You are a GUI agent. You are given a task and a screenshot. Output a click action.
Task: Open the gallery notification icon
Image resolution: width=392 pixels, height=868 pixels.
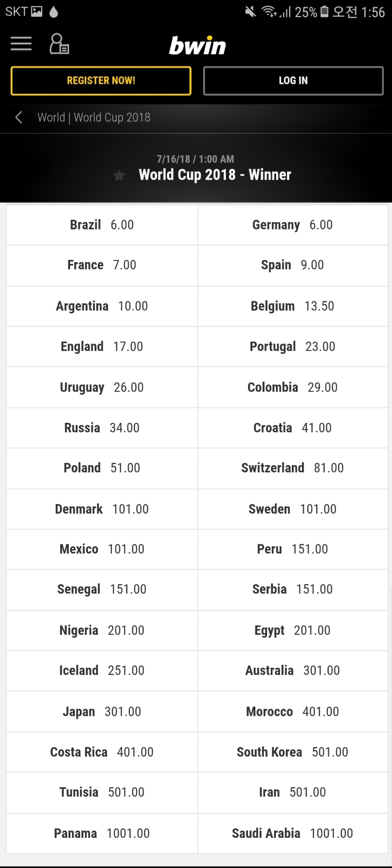click(37, 12)
